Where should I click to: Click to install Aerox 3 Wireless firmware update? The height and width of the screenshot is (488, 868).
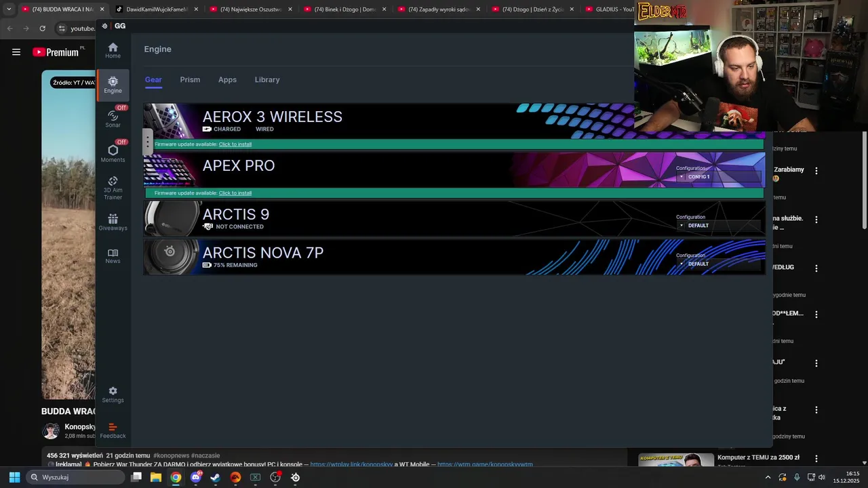(235, 144)
